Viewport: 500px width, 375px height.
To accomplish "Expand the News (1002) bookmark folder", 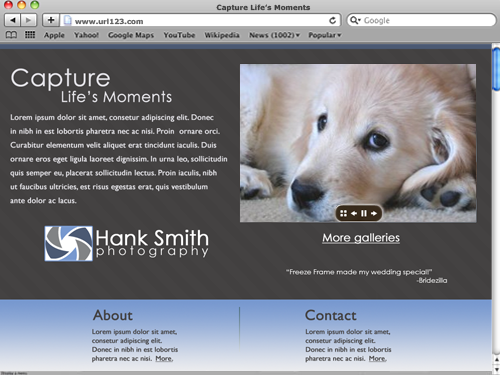I will 274,35.
